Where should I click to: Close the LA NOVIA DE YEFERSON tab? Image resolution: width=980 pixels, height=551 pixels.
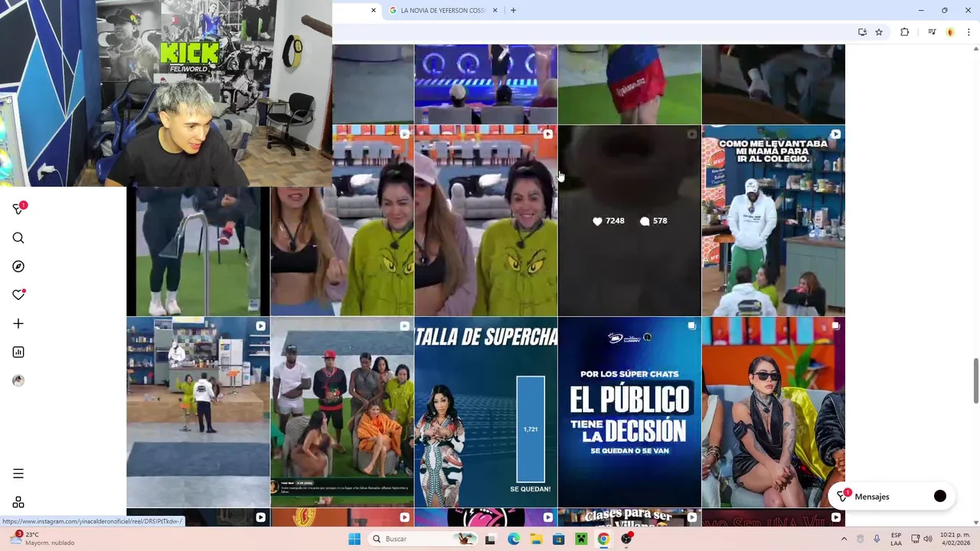[x=495, y=10]
